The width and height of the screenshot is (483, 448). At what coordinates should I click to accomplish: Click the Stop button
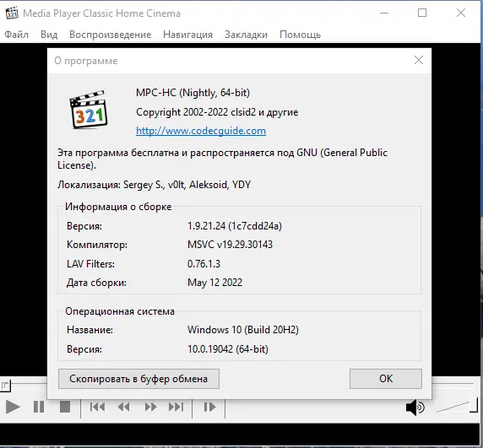[x=65, y=407]
